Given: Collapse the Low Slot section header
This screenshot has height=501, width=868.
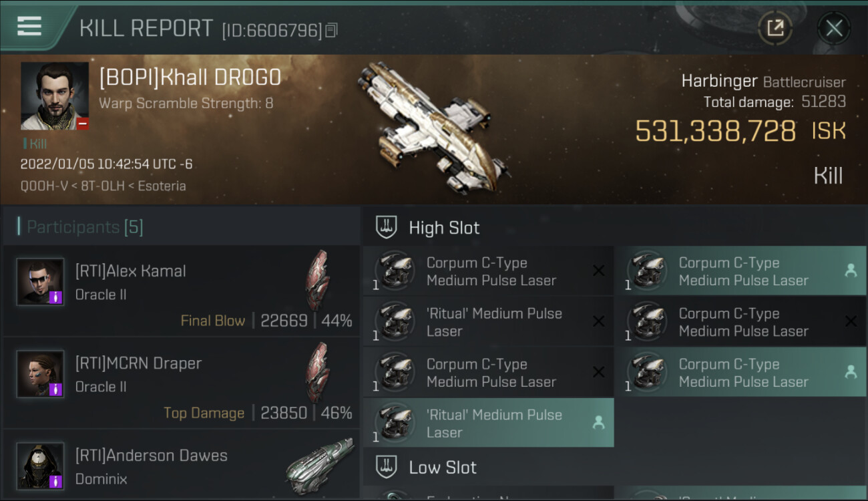Looking at the screenshot, I should (443, 467).
